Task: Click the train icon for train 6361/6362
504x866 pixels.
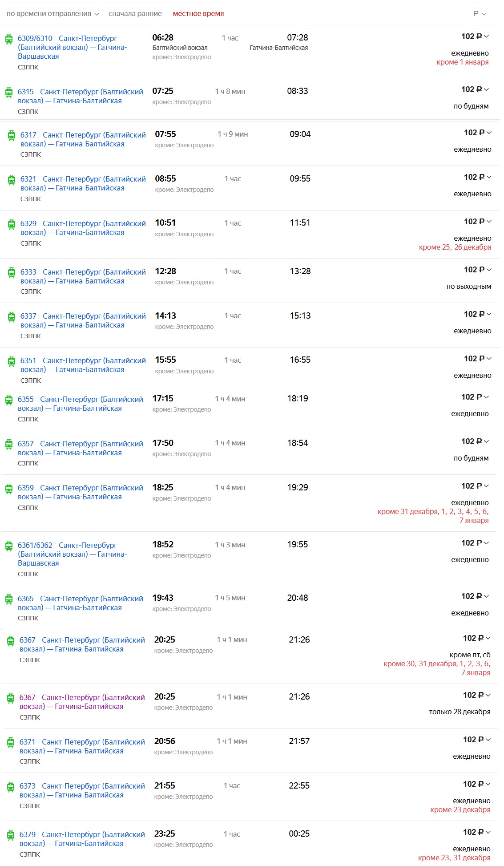Action: point(9,546)
